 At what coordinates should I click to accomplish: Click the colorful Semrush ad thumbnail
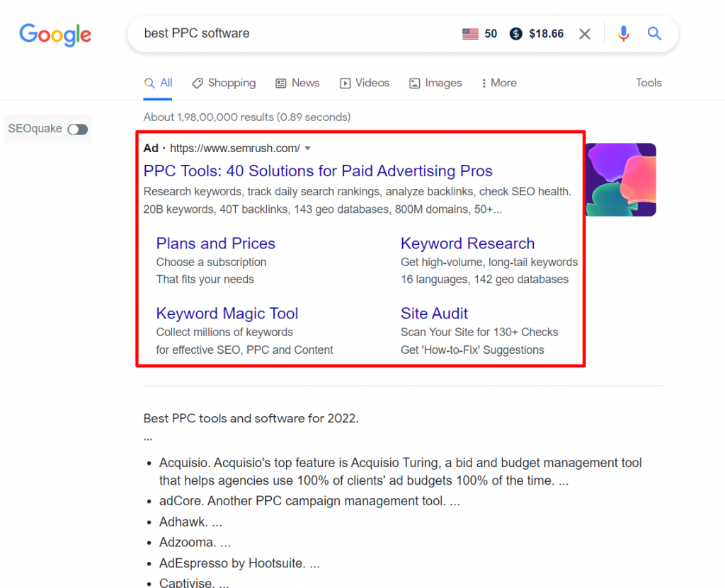[620, 180]
